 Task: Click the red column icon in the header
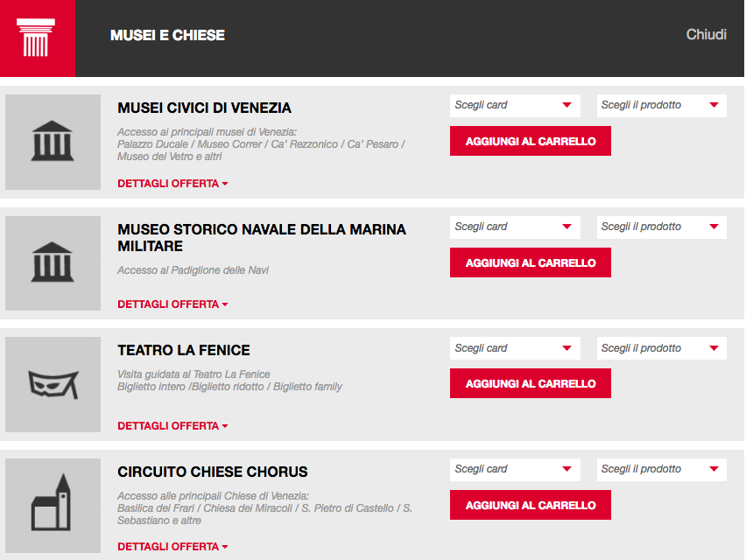pyautogui.click(x=37, y=38)
